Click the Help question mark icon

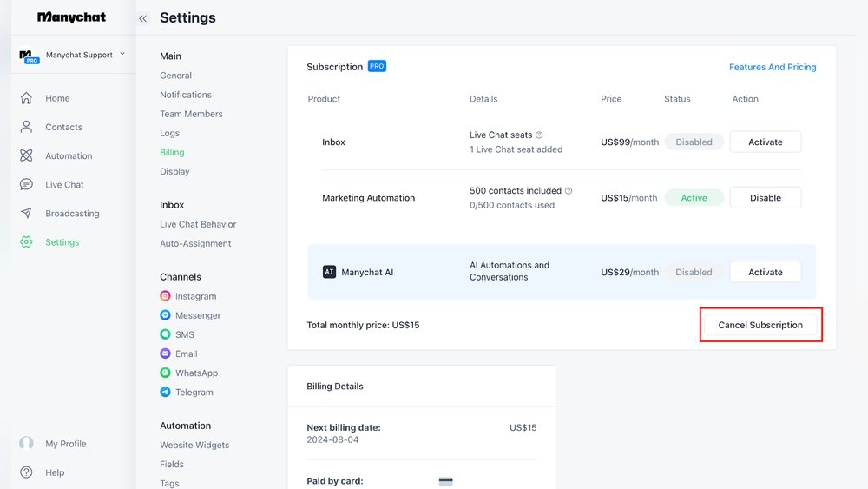[26, 472]
